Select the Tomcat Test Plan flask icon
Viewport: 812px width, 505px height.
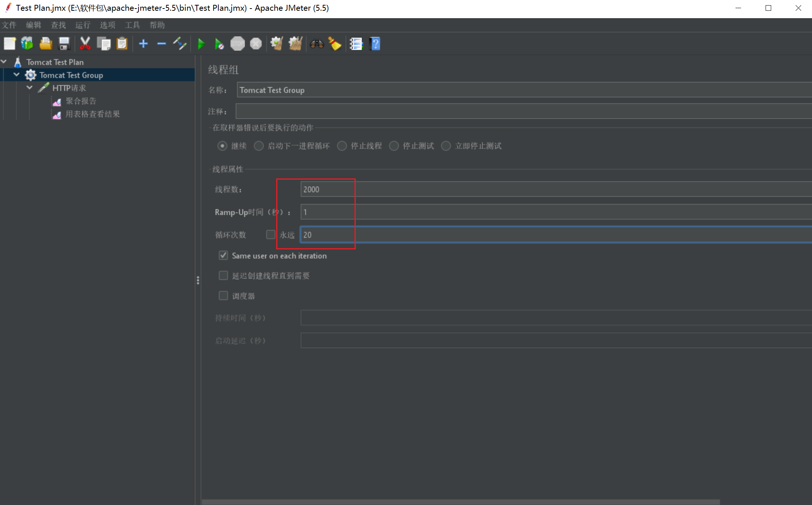pyautogui.click(x=17, y=62)
